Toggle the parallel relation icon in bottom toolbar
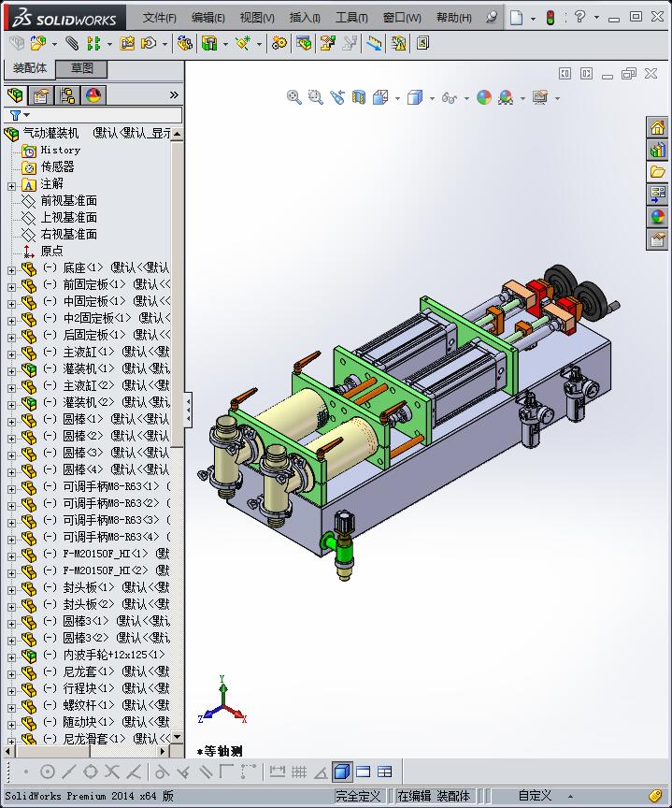The height and width of the screenshot is (808, 672). 206,772
